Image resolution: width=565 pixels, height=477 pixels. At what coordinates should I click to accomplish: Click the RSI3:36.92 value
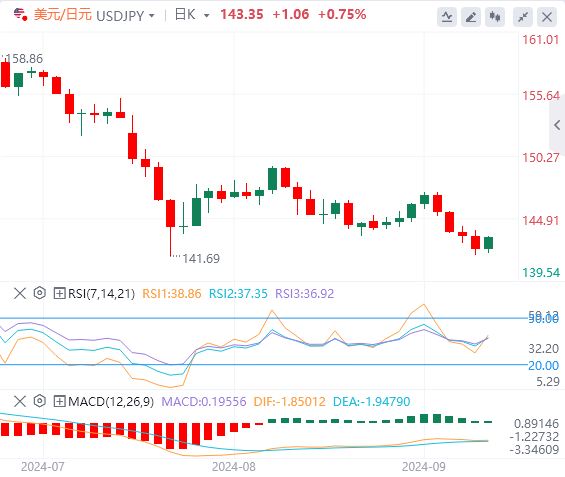coord(304,294)
